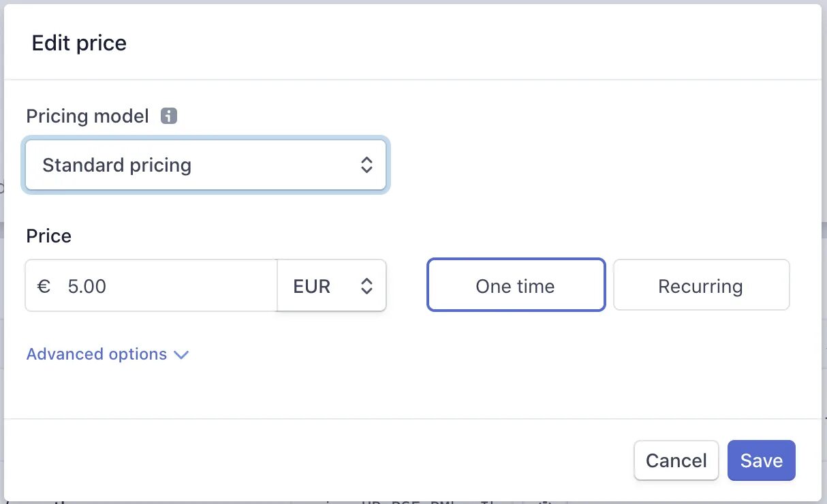Cancel editing the price

[676, 460]
